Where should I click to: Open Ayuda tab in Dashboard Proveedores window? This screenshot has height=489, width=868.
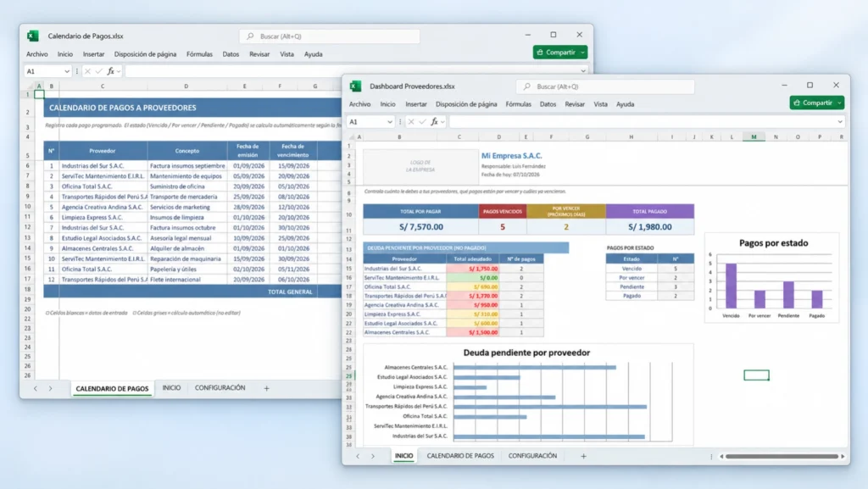[625, 104]
